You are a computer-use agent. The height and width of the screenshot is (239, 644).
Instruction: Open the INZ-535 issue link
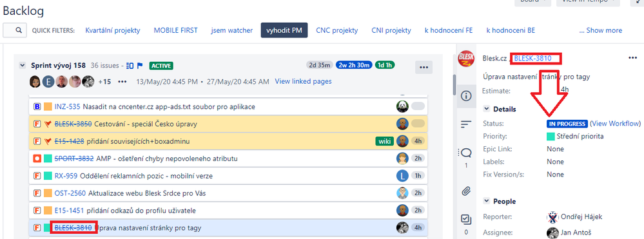[x=67, y=107]
